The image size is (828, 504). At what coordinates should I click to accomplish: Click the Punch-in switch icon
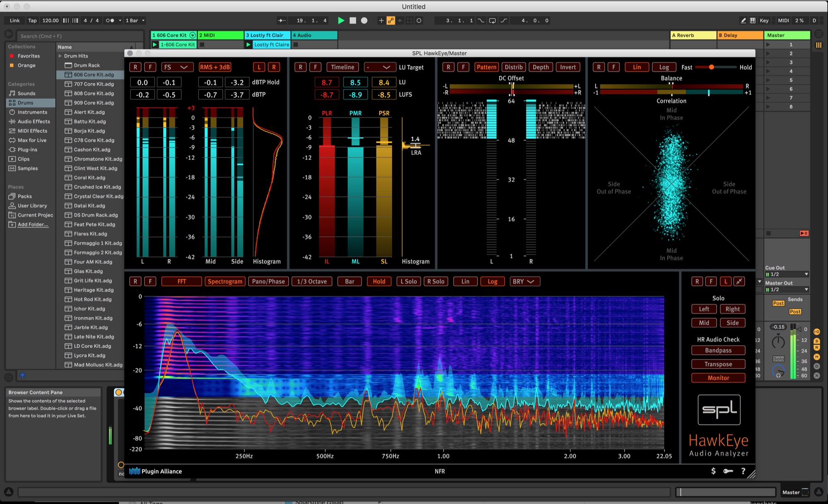click(481, 20)
